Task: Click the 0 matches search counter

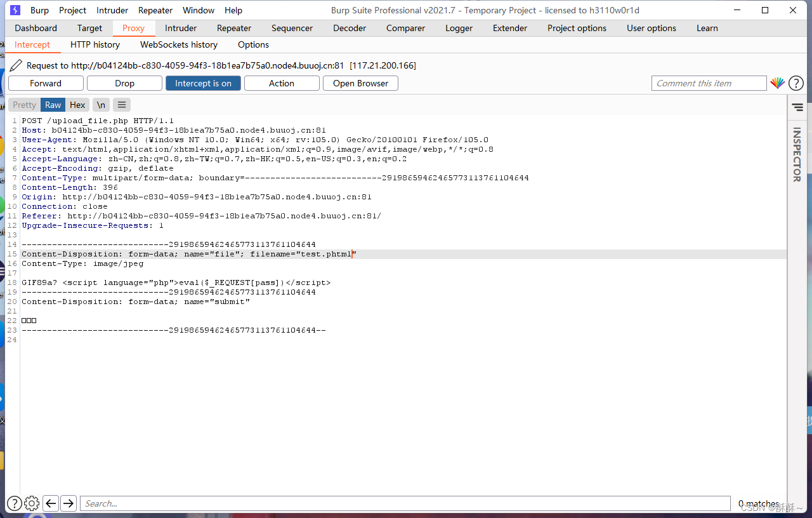Action: [759, 503]
